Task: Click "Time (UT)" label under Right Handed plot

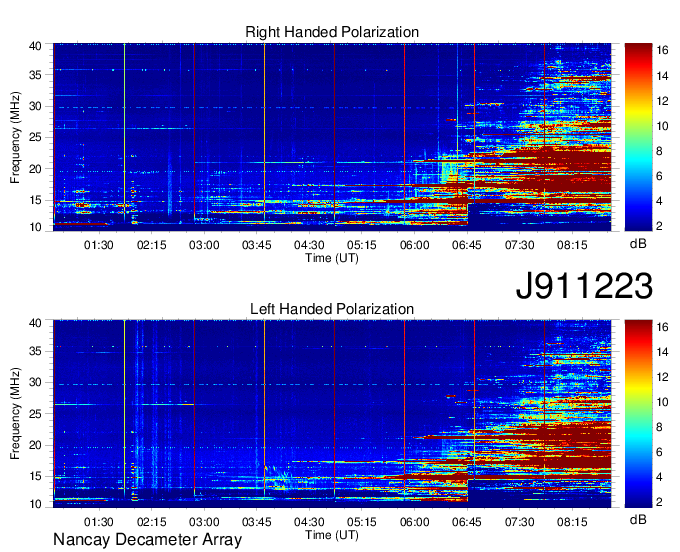Action: click(332, 258)
